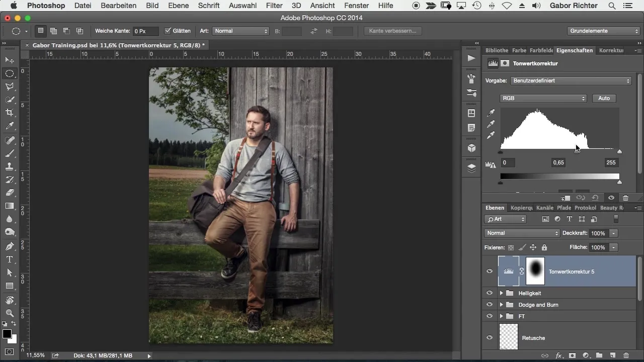Hide the FT group

(x=490, y=316)
